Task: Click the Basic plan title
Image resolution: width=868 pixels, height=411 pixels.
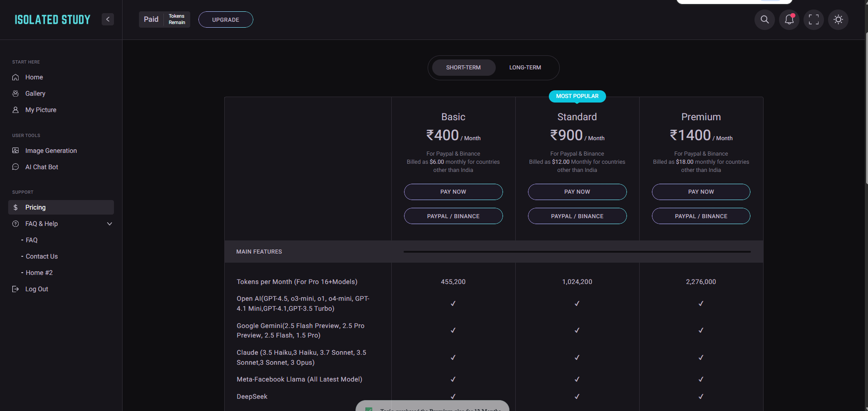Action: pos(453,117)
